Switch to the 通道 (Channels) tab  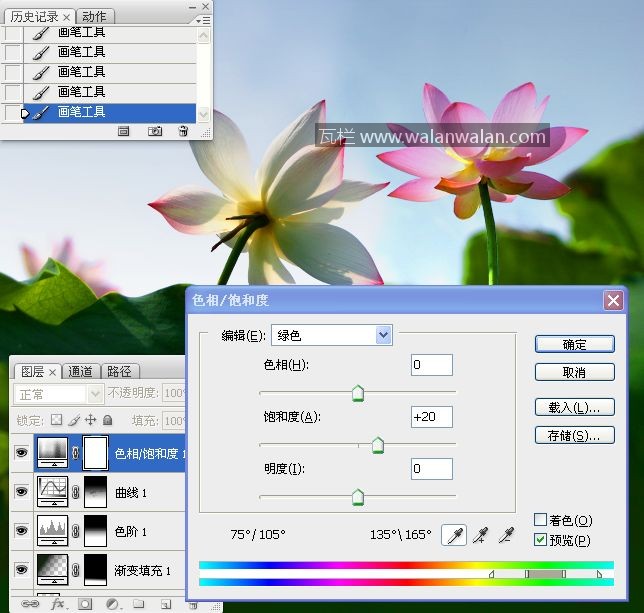[x=81, y=372]
